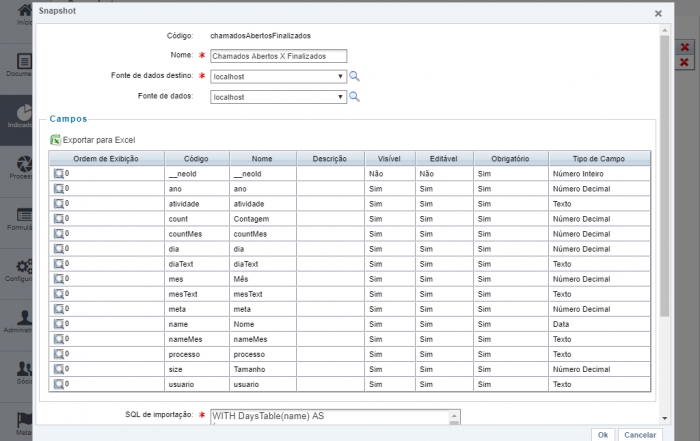Close the Snapshot dialog
Viewport: 700px width, 441px height.
pyautogui.click(x=658, y=13)
